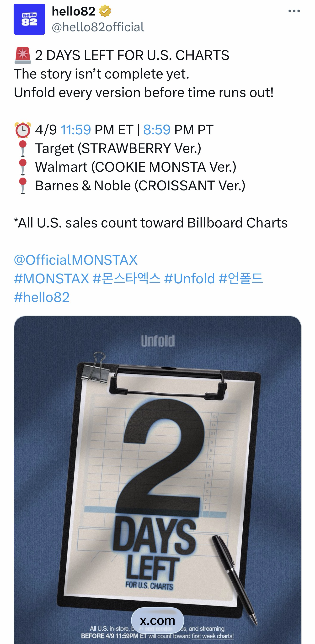Open the 2 Days Left clipboard image

point(158,475)
